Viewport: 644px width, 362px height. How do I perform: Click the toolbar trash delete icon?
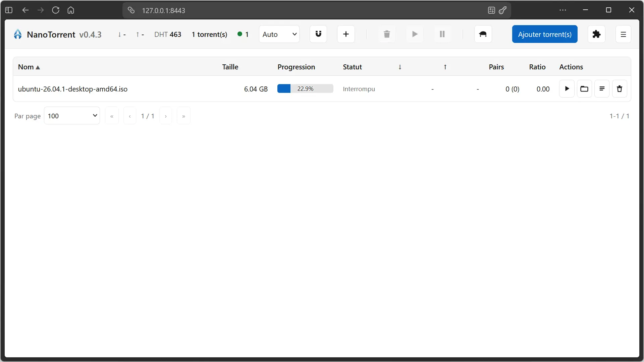(x=387, y=34)
